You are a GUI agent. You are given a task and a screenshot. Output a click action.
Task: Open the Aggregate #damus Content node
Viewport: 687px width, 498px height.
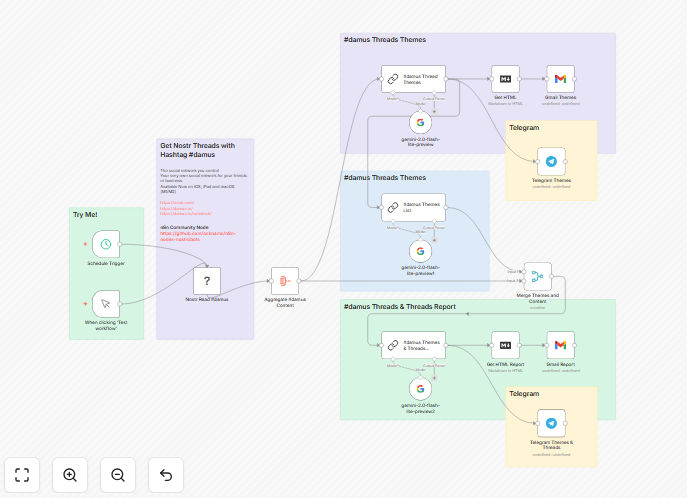pyautogui.click(x=285, y=281)
